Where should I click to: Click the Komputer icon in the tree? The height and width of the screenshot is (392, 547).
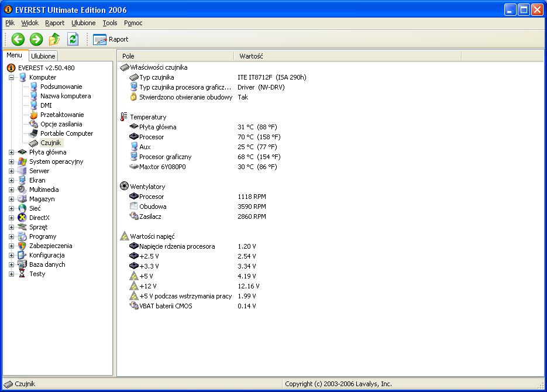pos(22,77)
